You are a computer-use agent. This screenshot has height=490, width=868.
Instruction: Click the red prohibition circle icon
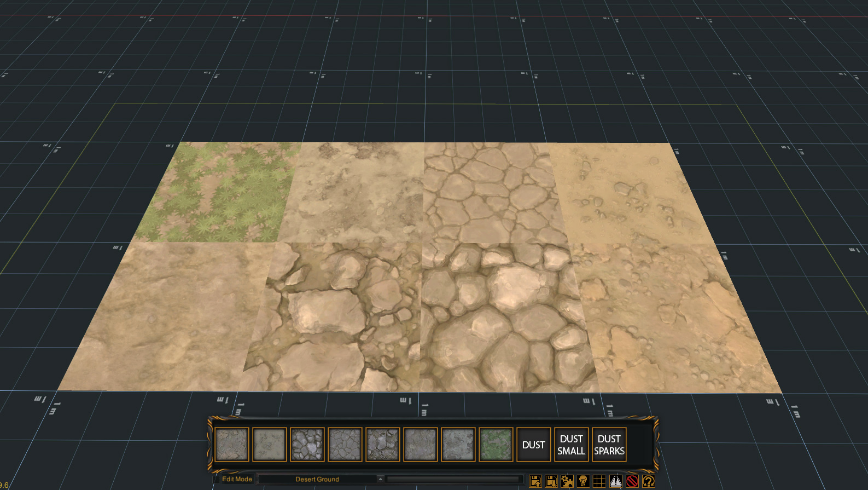coord(632,481)
